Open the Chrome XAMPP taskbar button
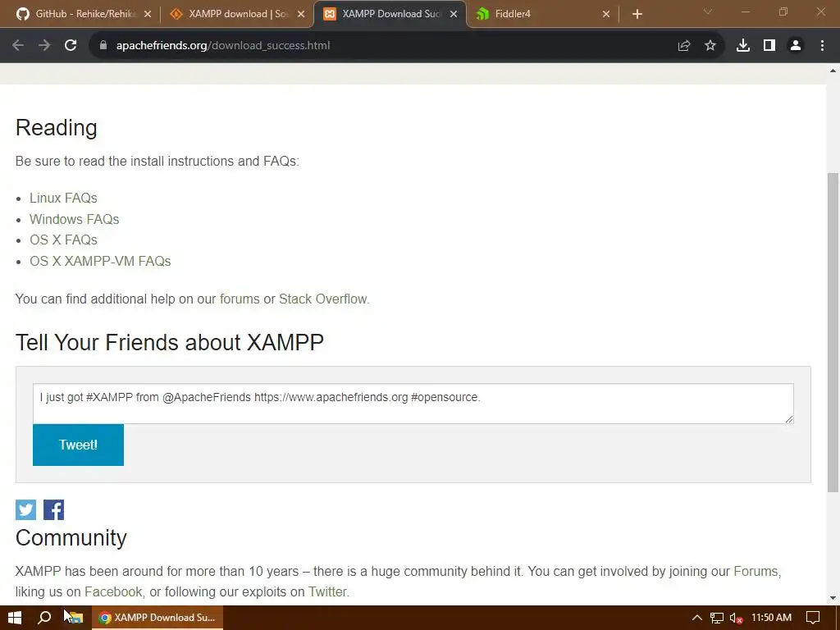 coord(157,618)
